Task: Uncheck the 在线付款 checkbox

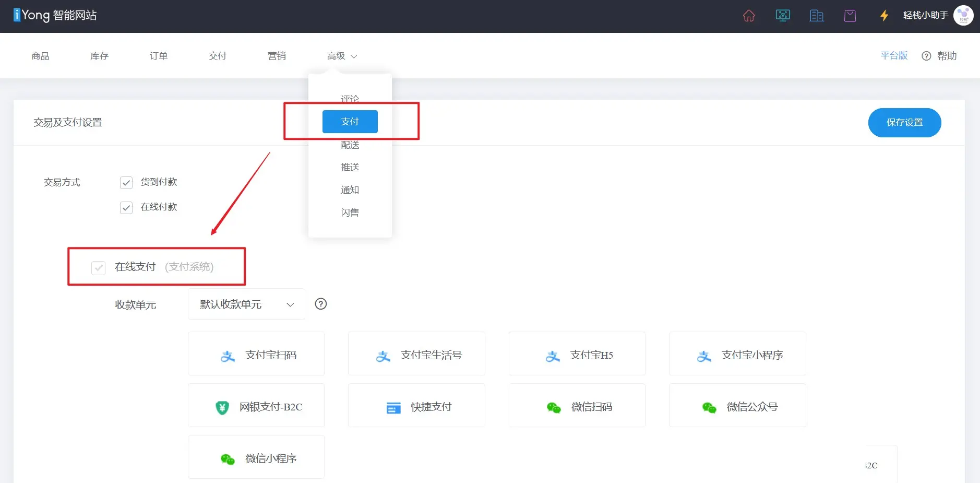Action: click(x=126, y=208)
